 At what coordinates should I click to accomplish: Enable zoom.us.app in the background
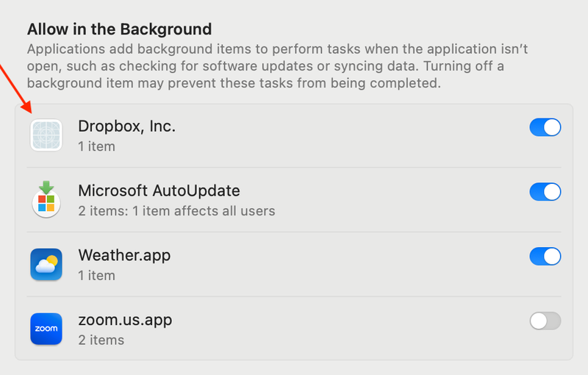[545, 321]
